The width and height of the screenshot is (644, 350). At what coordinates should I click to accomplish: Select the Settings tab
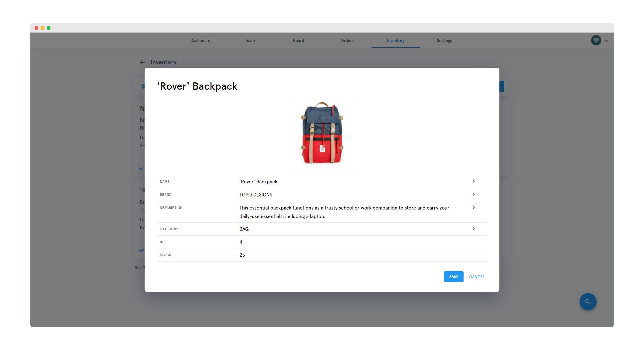click(444, 40)
